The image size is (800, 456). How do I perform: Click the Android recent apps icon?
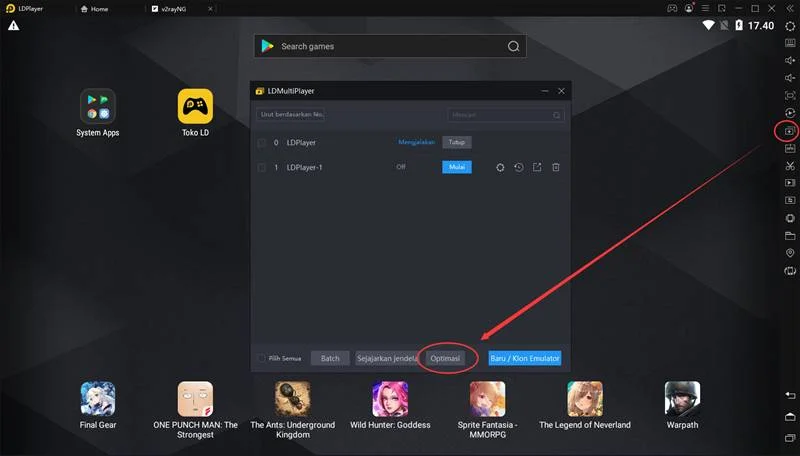pos(790,438)
